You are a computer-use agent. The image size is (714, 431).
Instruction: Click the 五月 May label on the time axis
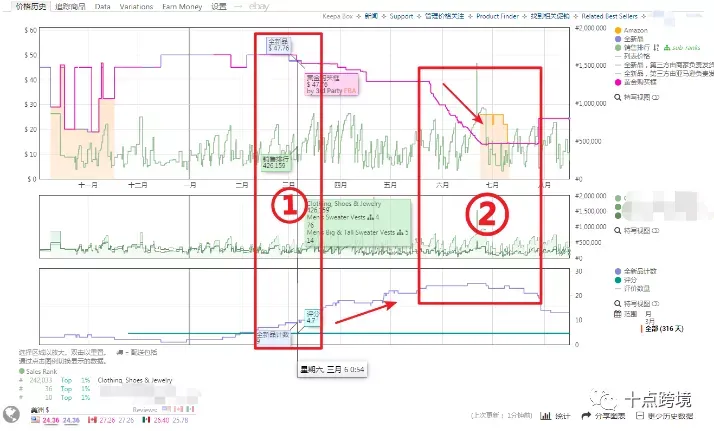(x=390, y=185)
